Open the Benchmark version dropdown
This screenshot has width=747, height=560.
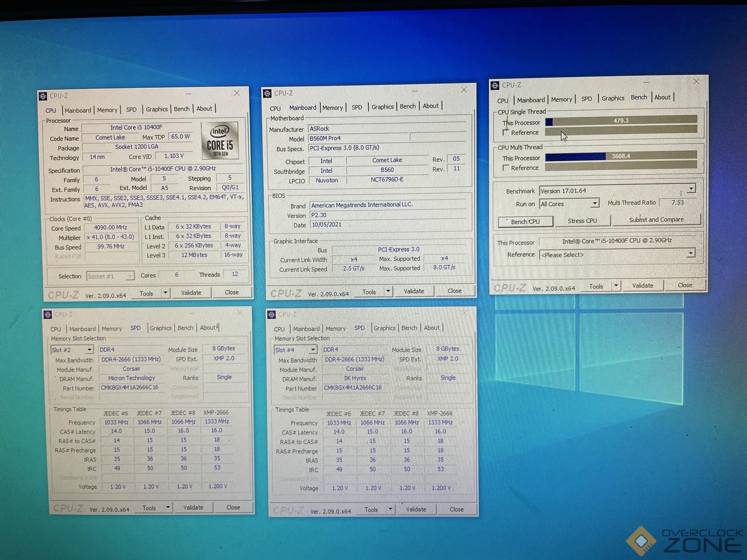691,188
